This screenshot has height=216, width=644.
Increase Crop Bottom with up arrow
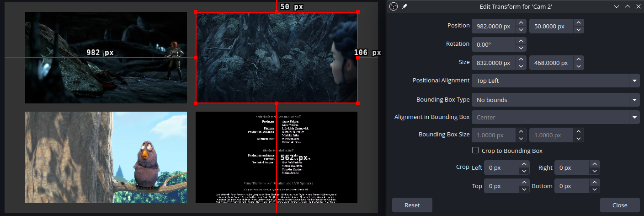594,182
